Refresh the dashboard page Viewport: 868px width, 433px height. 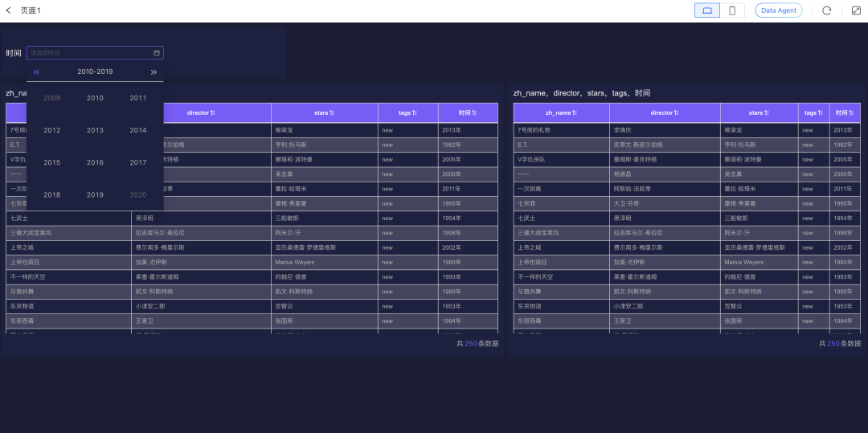tap(826, 10)
